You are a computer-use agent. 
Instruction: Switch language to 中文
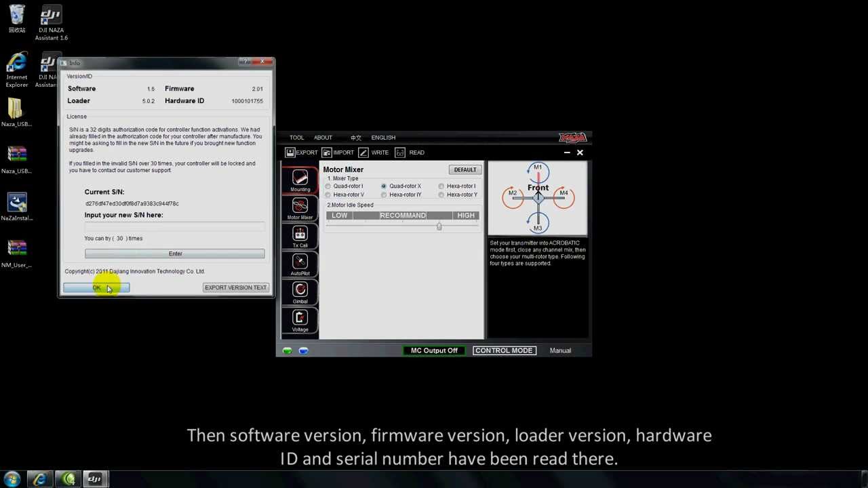(x=356, y=138)
